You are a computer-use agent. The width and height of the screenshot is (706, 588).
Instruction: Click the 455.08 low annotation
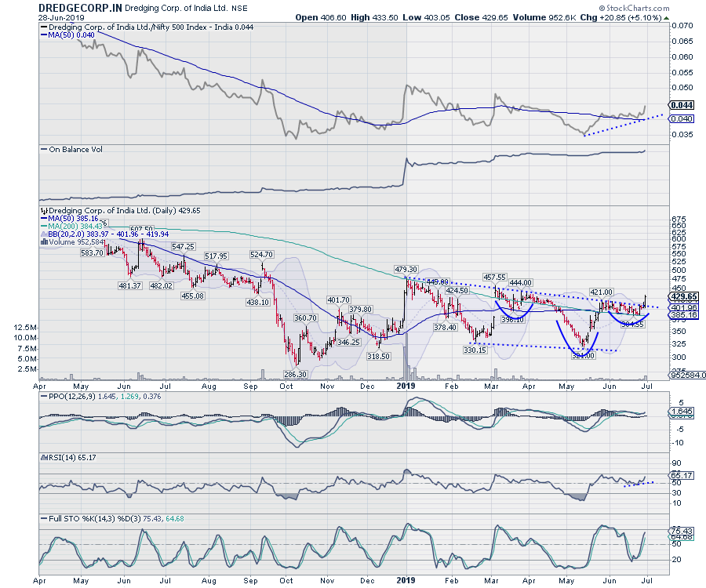(x=192, y=296)
